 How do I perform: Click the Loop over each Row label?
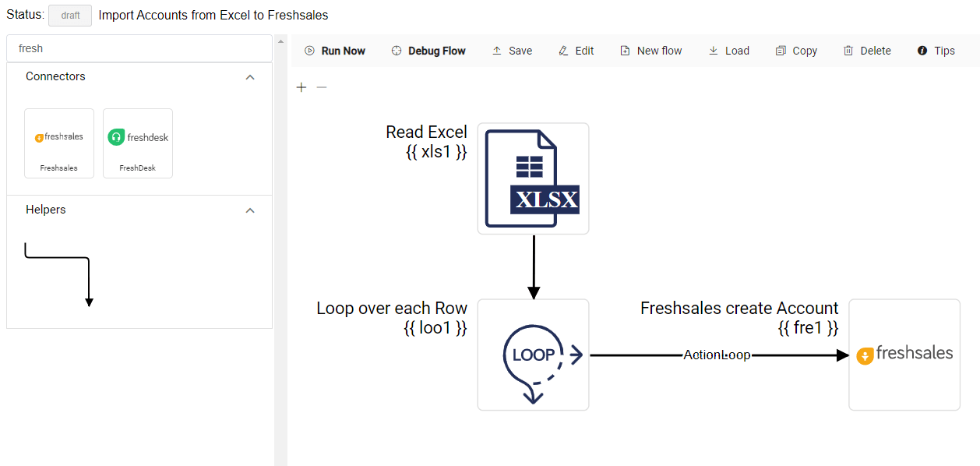tap(392, 309)
